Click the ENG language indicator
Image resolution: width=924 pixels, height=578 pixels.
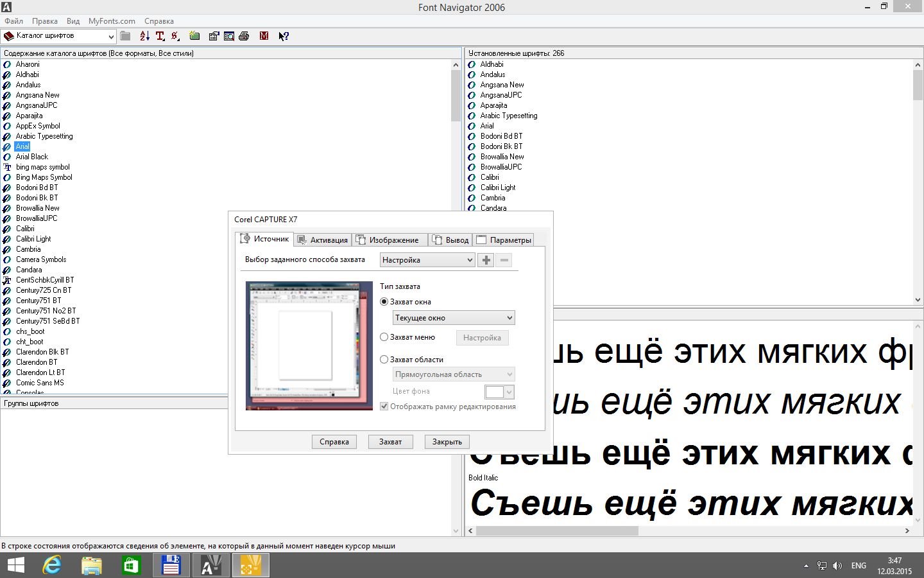click(859, 566)
